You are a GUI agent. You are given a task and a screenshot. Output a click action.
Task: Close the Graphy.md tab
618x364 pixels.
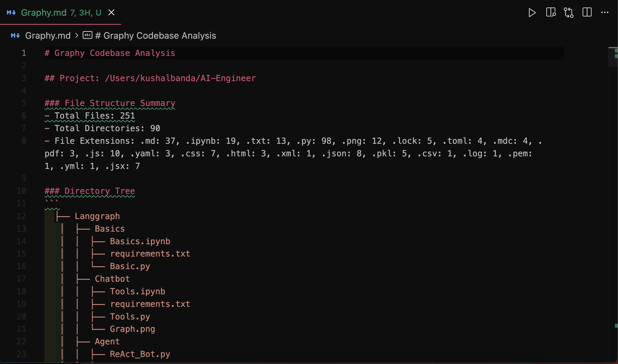pyautogui.click(x=111, y=13)
